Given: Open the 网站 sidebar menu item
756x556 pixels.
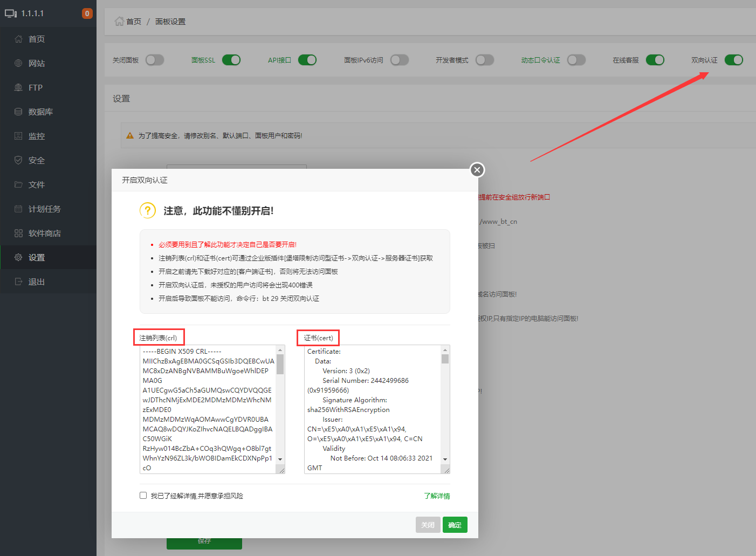Looking at the screenshot, I should click(x=49, y=63).
